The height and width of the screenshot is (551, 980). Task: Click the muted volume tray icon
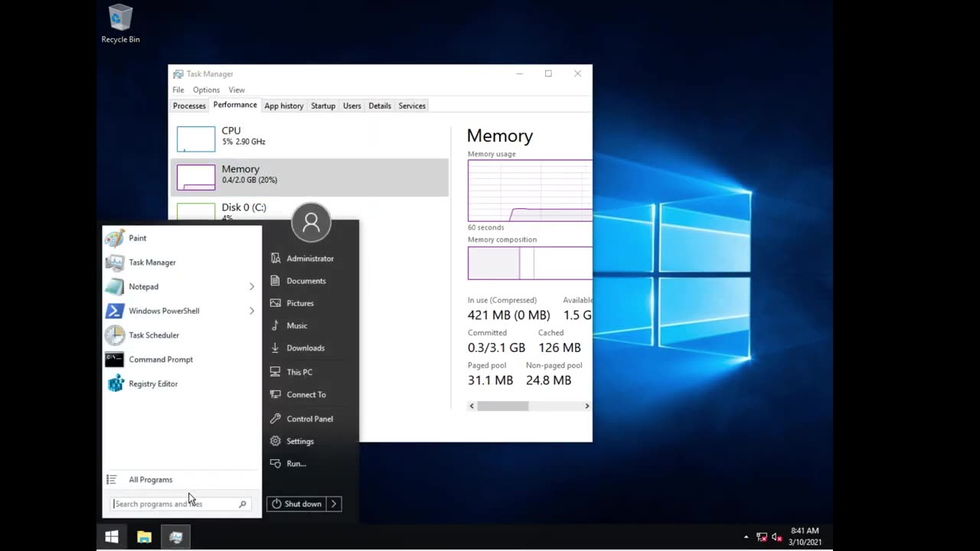click(x=777, y=537)
